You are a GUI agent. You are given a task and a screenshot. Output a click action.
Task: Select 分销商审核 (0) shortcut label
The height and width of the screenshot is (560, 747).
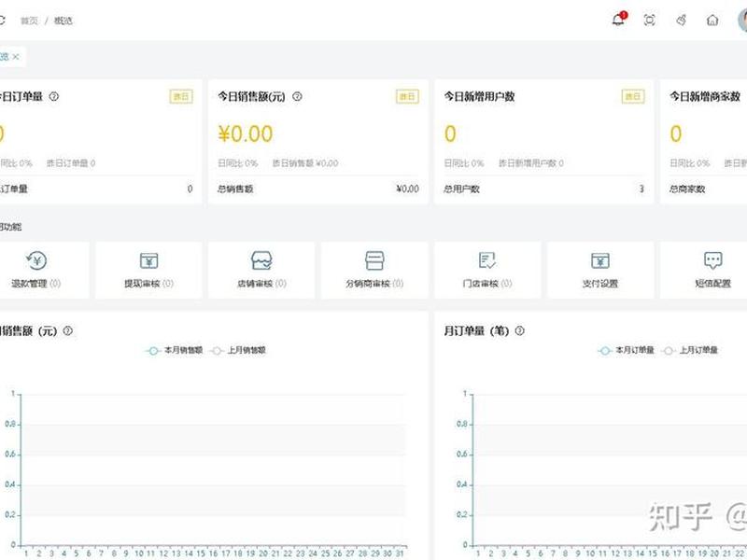point(374,284)
